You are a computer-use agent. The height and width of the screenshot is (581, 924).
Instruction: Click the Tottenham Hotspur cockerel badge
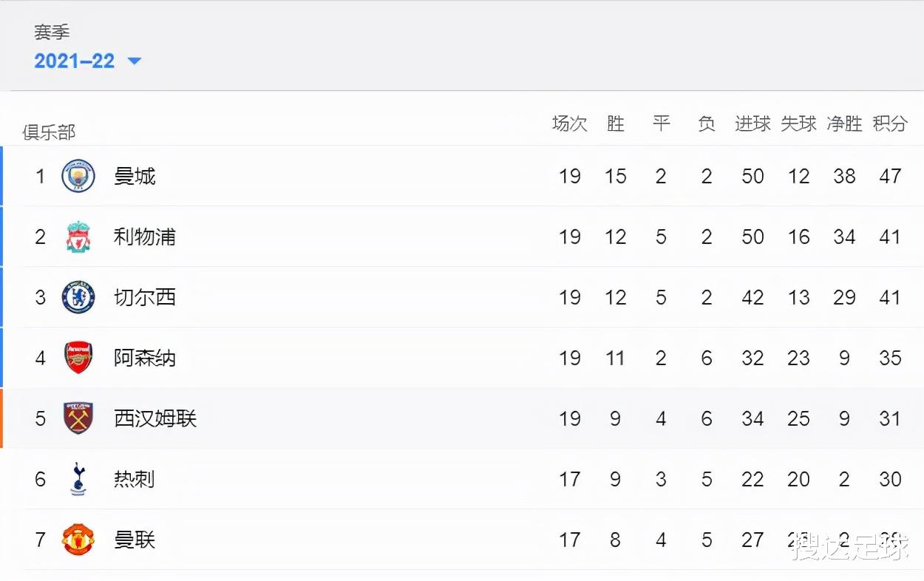78,479
